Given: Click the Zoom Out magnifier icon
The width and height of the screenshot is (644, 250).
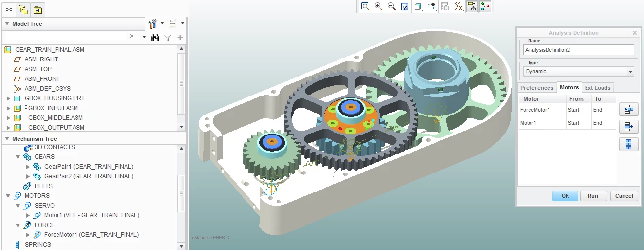Looking at the screenshot, I should click(392, 6).
